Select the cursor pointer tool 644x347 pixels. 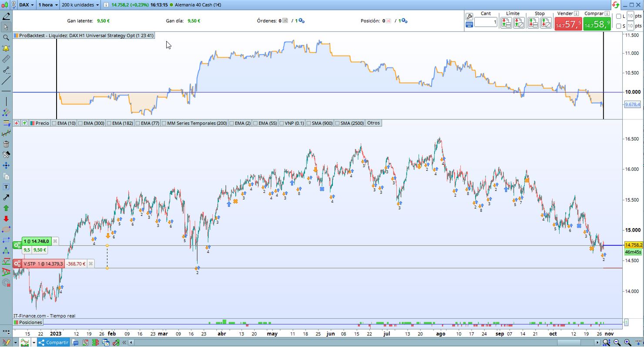(x=6, y=27)
